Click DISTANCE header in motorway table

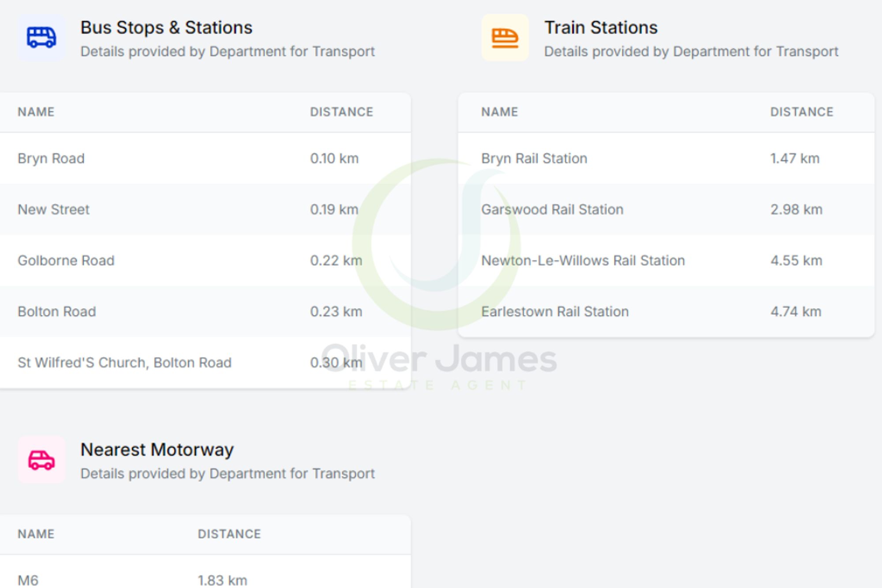[x=229, y=534]
